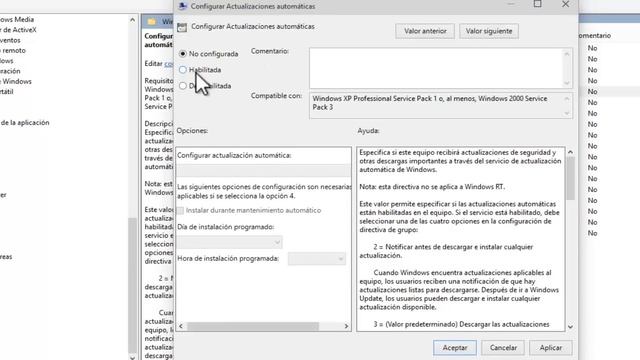Select 'remoto' tree item in background window

(13, 51)
